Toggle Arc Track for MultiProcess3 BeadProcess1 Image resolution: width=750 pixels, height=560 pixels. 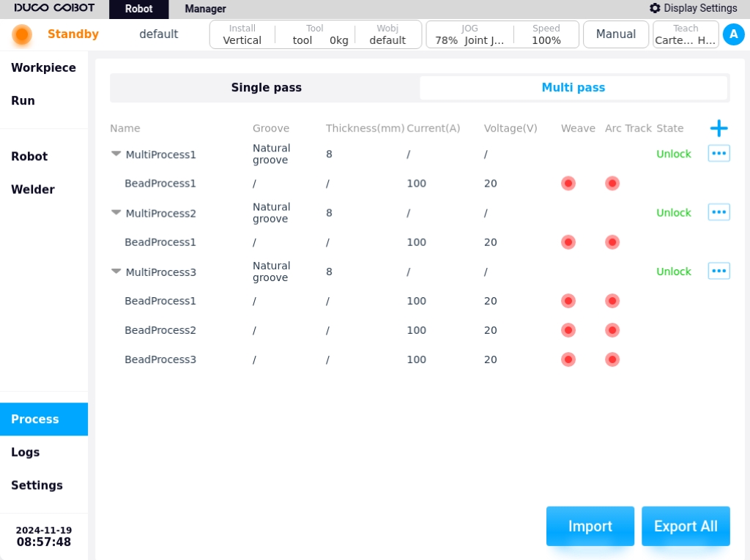click(x=612, y=301)
